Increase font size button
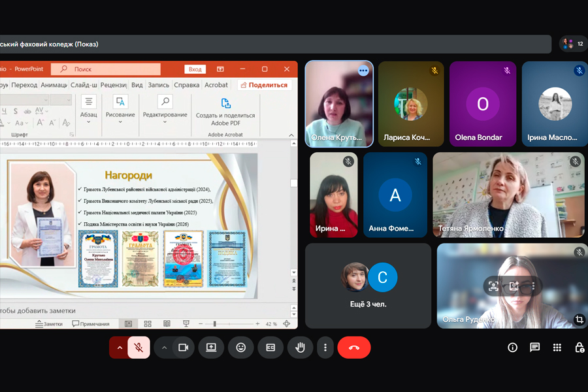The image size is (588, 392). click(40, 123)
